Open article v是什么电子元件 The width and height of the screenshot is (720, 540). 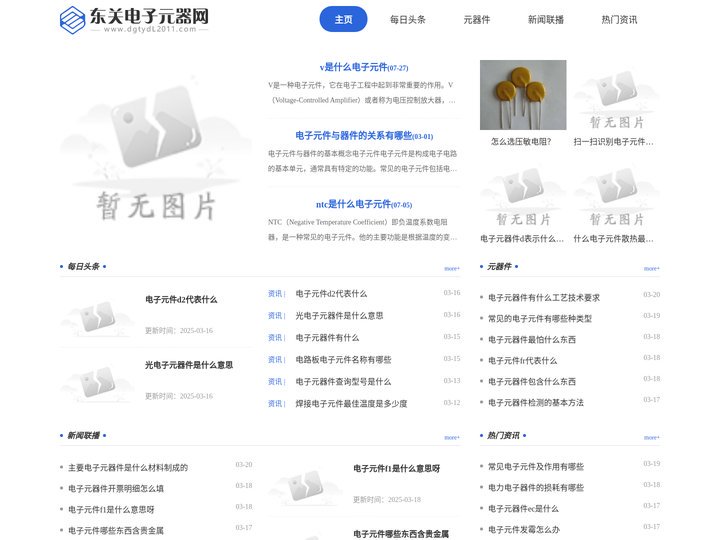point(364,68)
